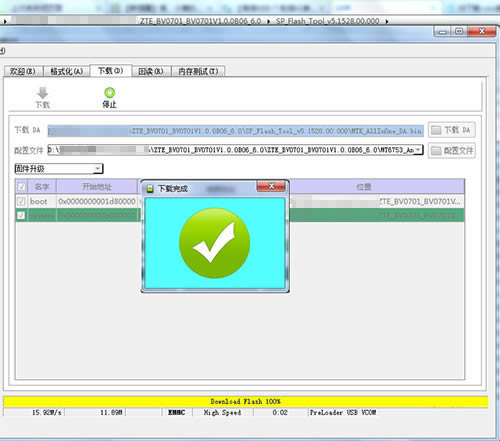Close the Download Complete popup dialog
The image size is (500, 441).
271,186
